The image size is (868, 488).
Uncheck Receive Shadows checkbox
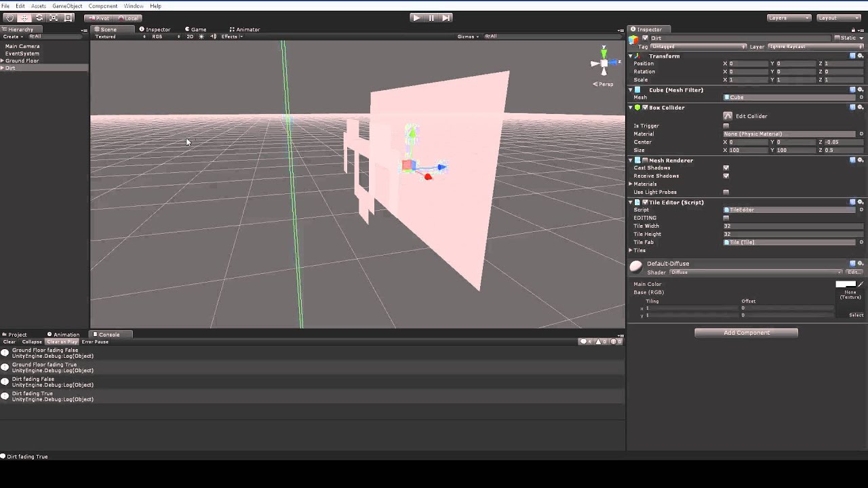[x=726, y=176]
